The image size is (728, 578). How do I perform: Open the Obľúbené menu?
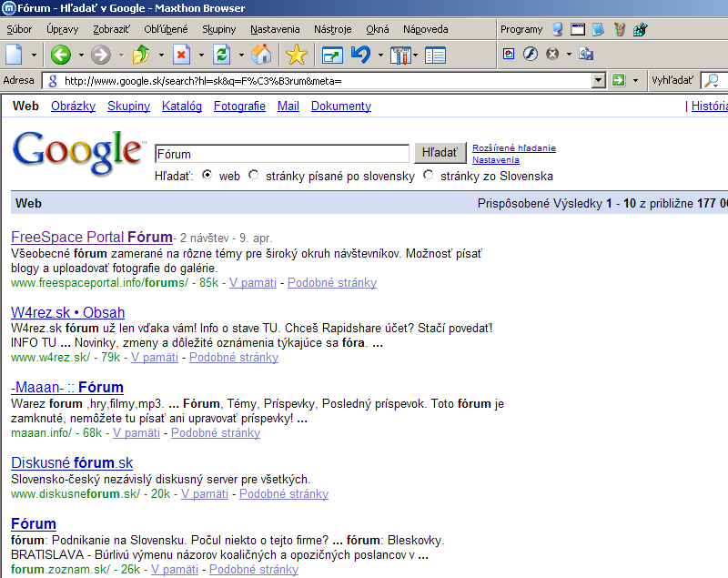click(x=166, y=29)
